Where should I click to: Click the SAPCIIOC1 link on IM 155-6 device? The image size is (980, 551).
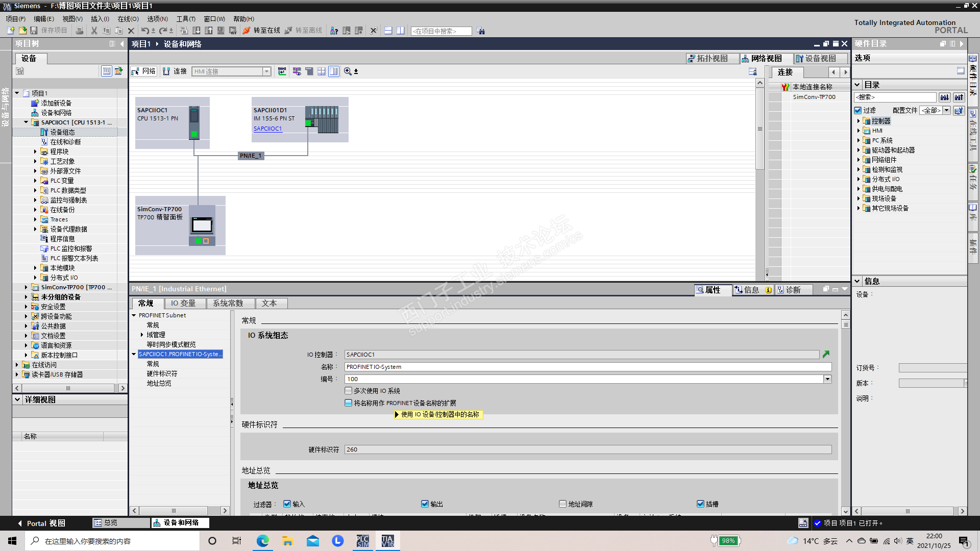[x=267, y=129]
